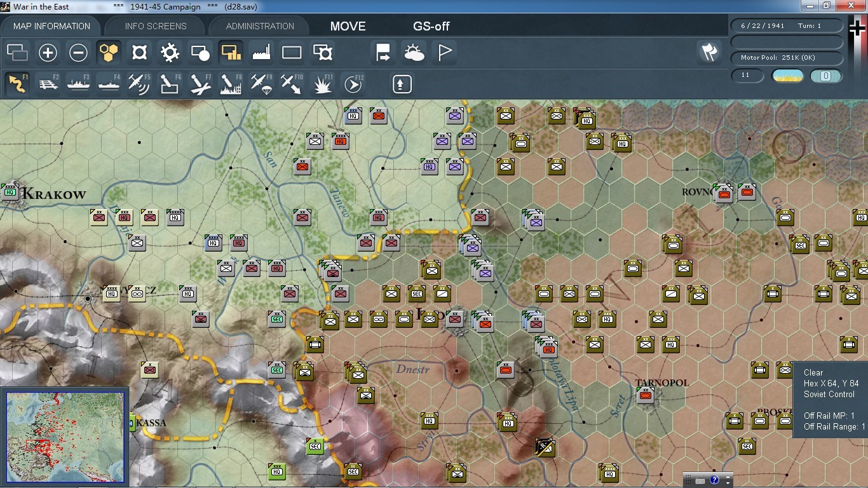The width and height of the screenshot is (868, 488).
Task: Click the flag with arrow icon
Action: 383,53
